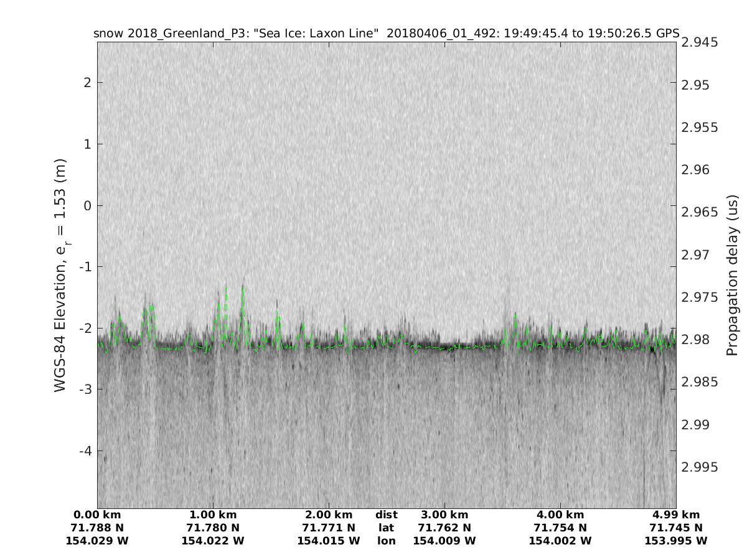747x560 pixels.
Task: Click the "lon" label below the plot
Action: pyautogui.click(x=387, y=541)
